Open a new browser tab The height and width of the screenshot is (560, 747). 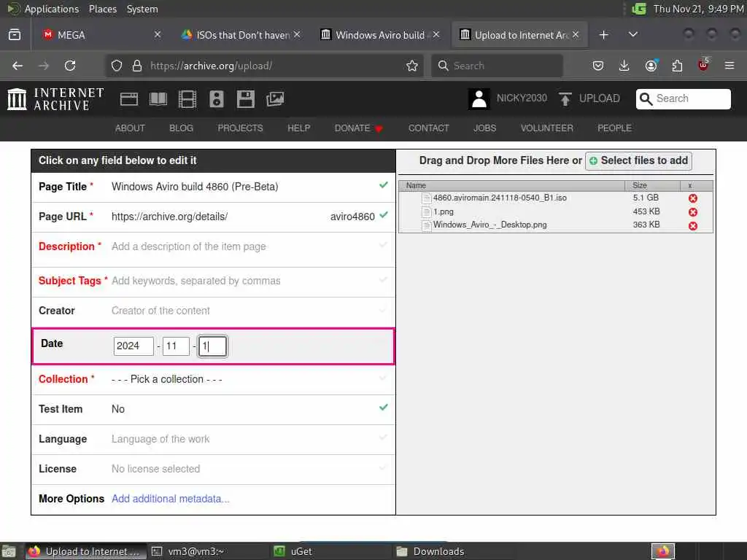(x=603, y=35)
